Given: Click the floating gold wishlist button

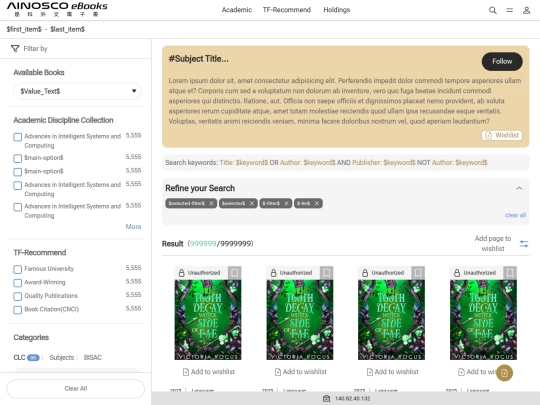Looking at the screenshot, I should pos(505,373).
